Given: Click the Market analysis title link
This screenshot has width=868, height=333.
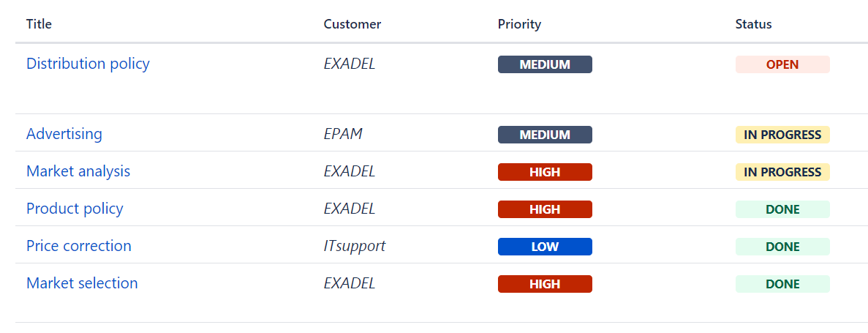Looking at the screenshot, I should (x=78, y=171).
